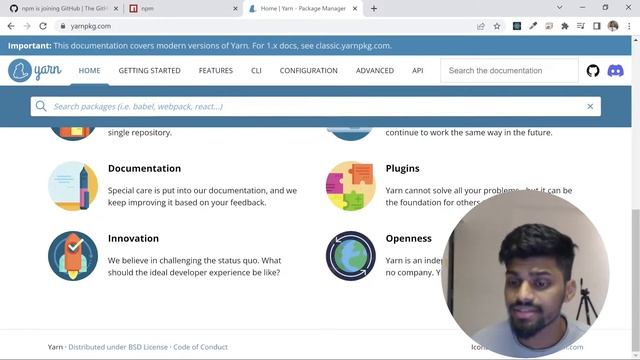This screenshot has height=360, width=640.
Task: Click the Yarn logo in navbar
Action: (35, 70)
